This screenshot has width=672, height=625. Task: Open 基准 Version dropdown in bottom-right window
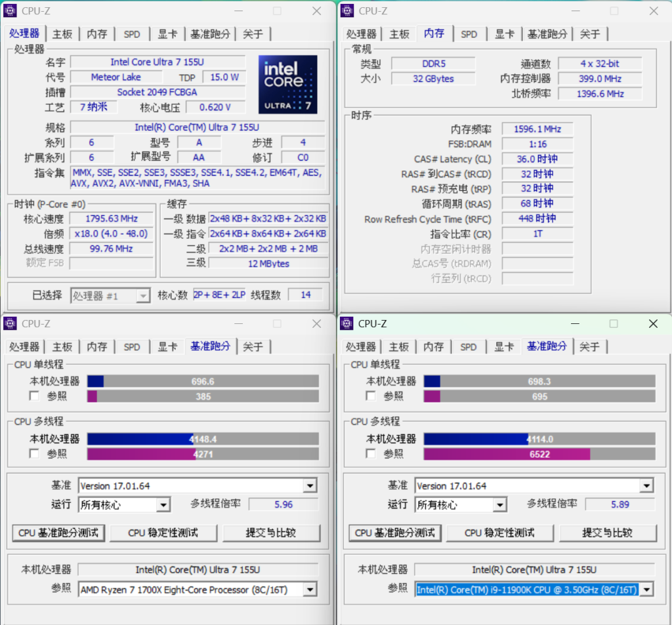coord(534,486)
